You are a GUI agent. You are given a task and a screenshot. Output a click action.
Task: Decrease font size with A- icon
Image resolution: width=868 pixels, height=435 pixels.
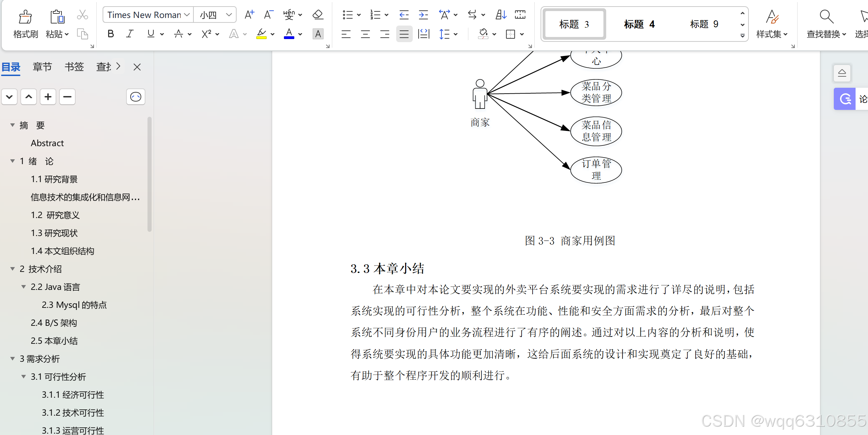[268, 15]
